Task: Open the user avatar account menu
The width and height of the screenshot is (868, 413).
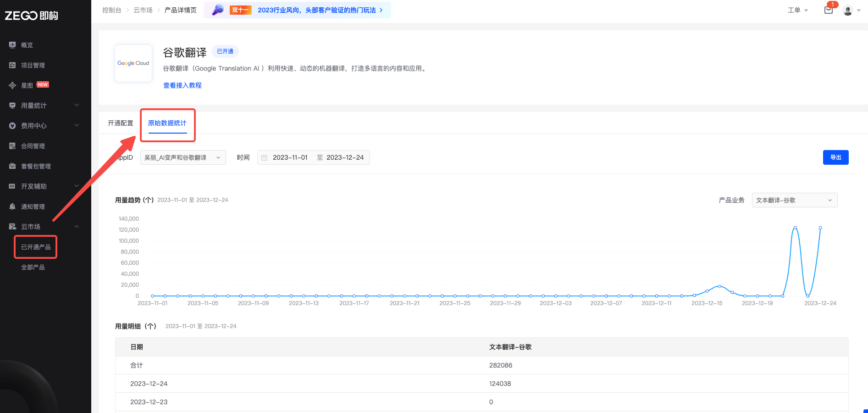Action: pyautogui.click(x=848, y=10)
